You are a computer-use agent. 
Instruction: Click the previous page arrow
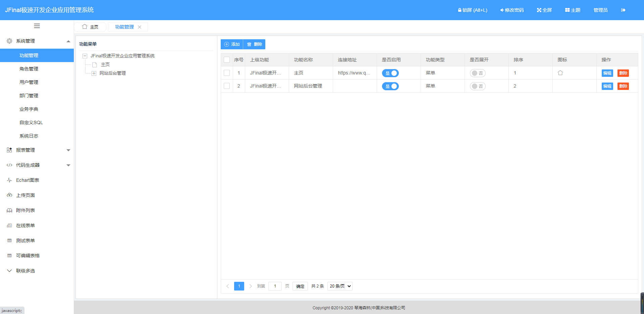coord(228,286)
